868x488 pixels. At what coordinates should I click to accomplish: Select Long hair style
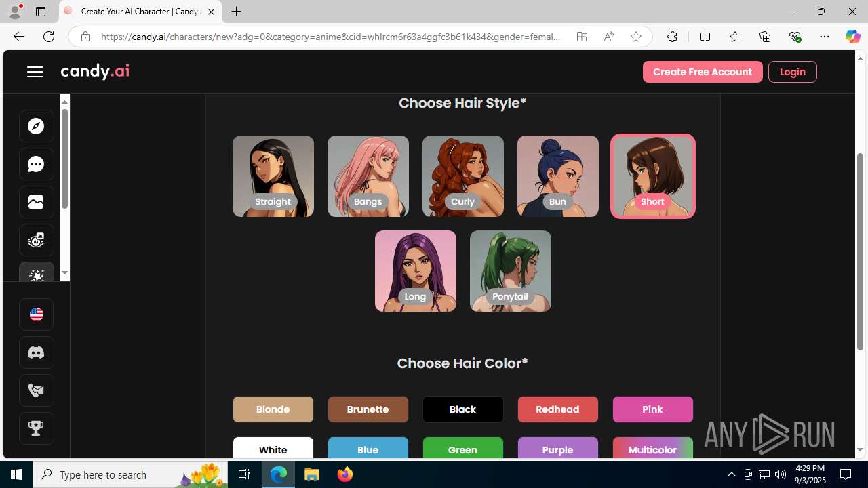coord(416,271)
